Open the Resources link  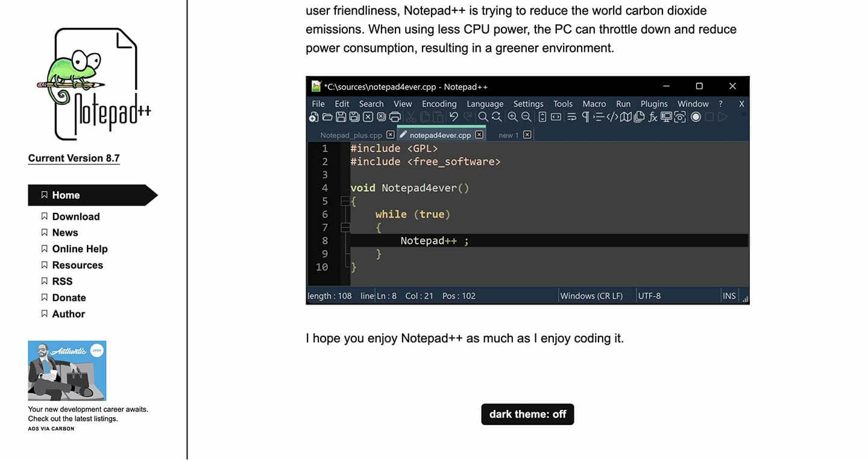pyautogui.click(x=77, y=265)
